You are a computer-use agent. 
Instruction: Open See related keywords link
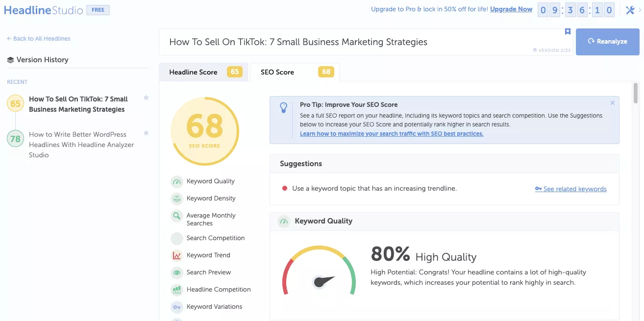[571, 189]
